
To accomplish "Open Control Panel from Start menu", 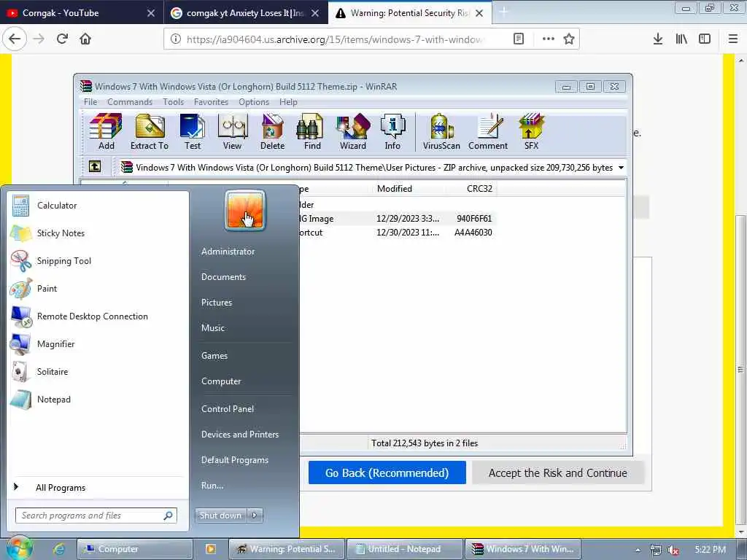I will pos(228,408).
